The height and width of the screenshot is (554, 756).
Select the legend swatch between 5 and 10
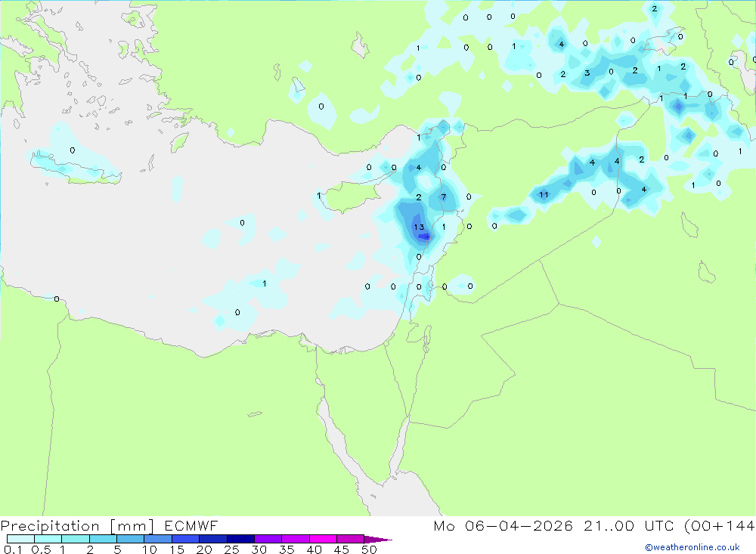[x=131, y=539]
